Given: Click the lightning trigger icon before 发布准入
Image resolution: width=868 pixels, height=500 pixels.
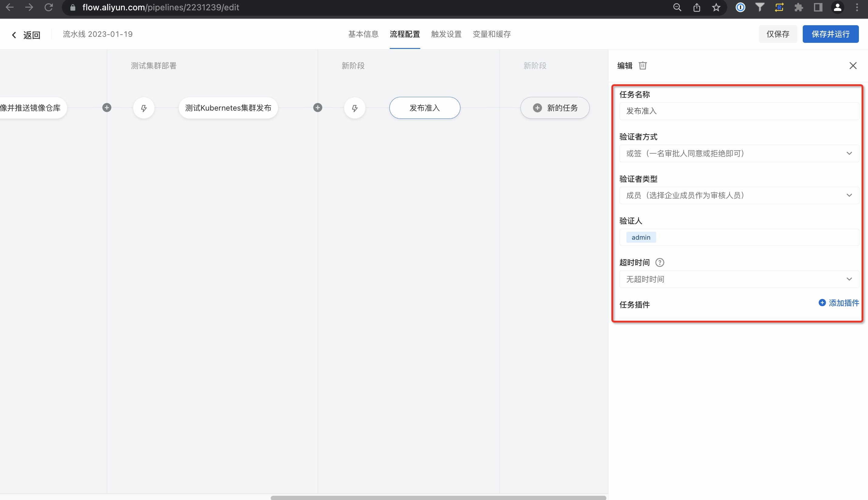Looking at the screenshot, I should [x=354, y=108].
